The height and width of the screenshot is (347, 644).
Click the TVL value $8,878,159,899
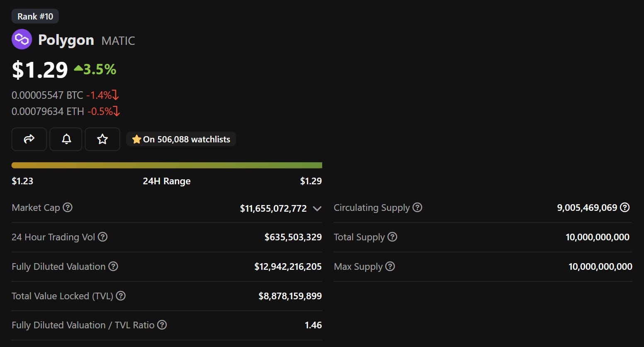(290, 296)
